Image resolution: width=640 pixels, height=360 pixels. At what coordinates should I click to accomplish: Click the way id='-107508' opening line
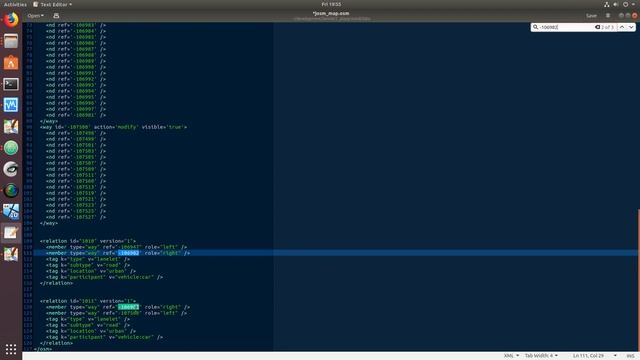(x=113, y=127)
